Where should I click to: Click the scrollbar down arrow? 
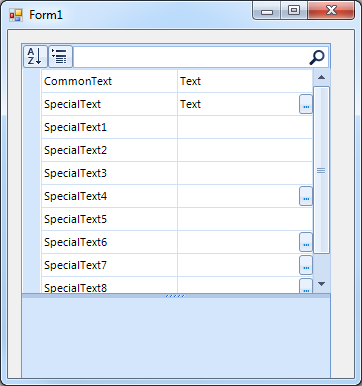click(x=321, y=284)
